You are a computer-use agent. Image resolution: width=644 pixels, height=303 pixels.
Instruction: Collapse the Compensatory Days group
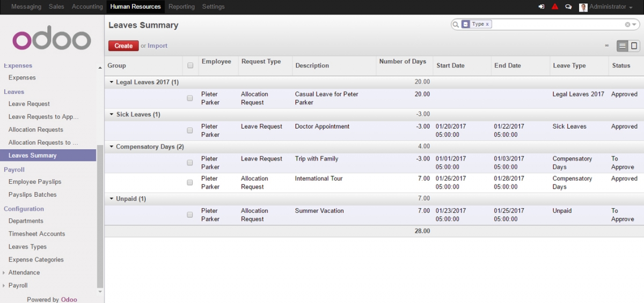112,147
